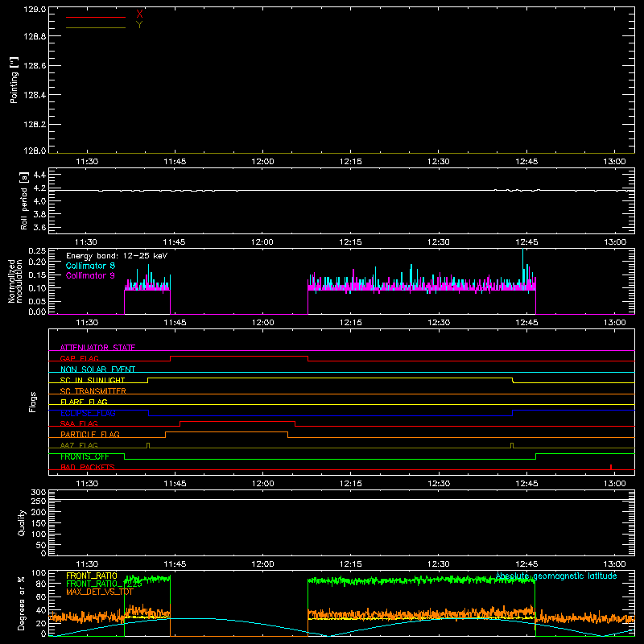The height and width of the screenshot is (644, 644).
Task: Click the '128.2' tick on Pointing axis
Action: (x=35, y=125)
